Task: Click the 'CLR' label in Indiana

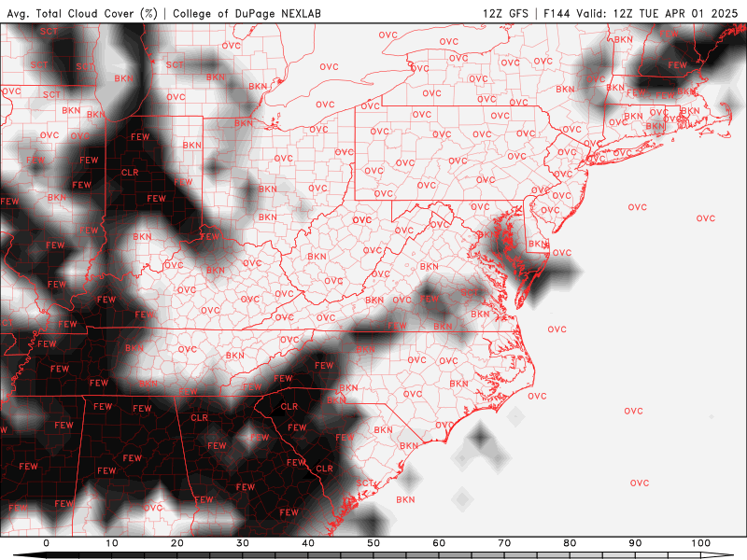Action: [x=130, y=173]
